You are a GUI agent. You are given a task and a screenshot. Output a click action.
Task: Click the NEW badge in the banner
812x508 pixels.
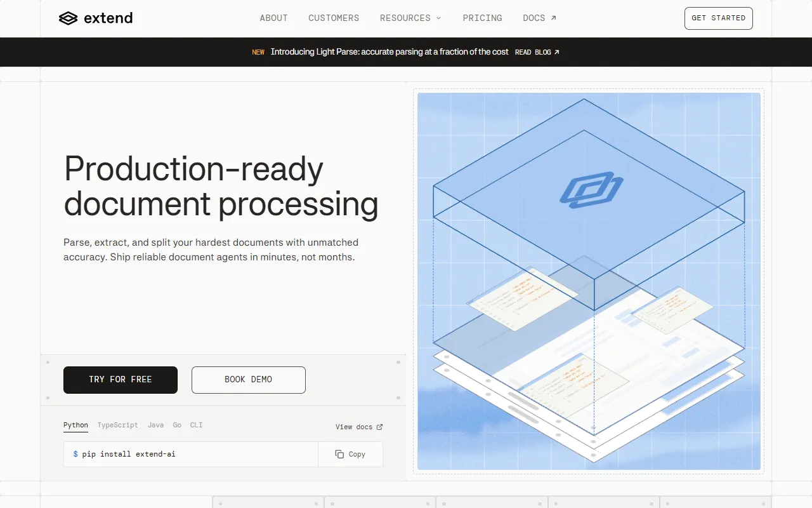258,52
